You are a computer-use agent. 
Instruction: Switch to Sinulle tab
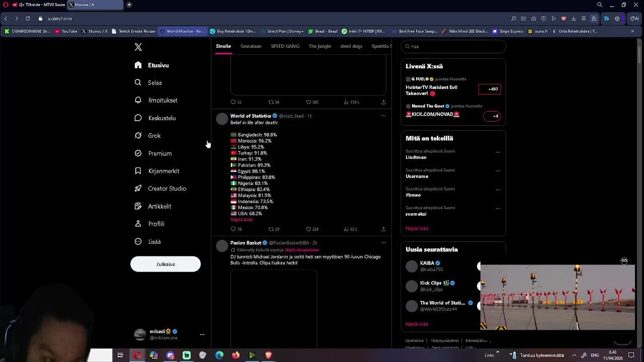click(x=223, y=46)
